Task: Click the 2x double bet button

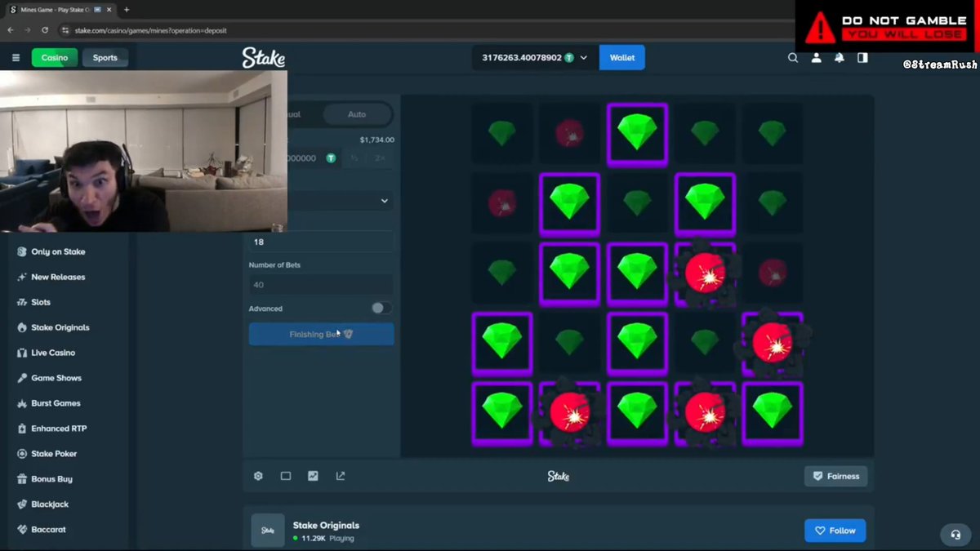Action: pyautogui.click(x=380, y=158)
